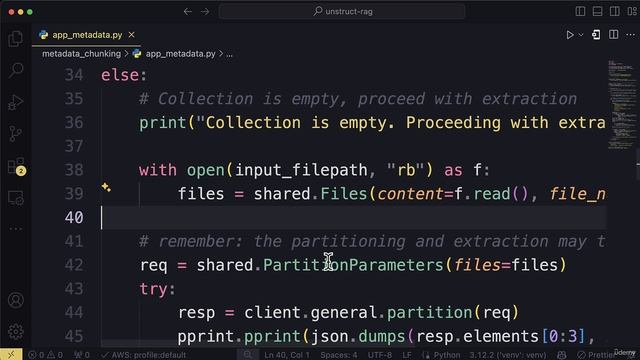Open the Manage gear icon

point(16,332)
